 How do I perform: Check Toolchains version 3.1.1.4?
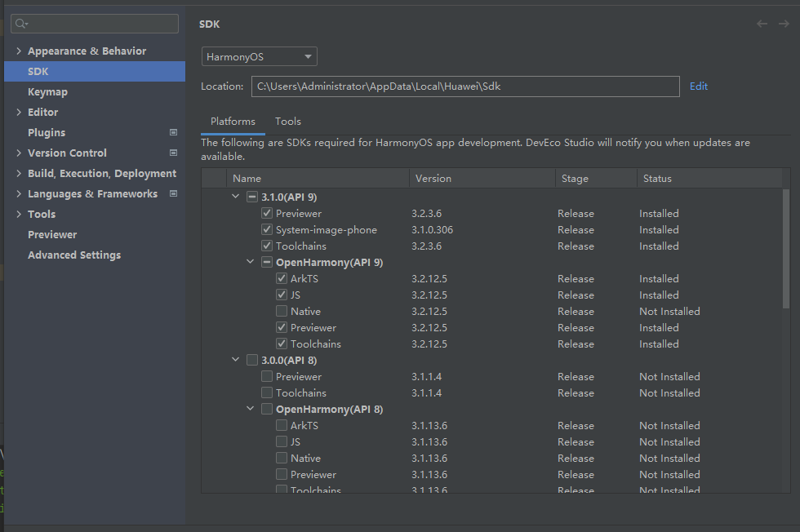267,392
